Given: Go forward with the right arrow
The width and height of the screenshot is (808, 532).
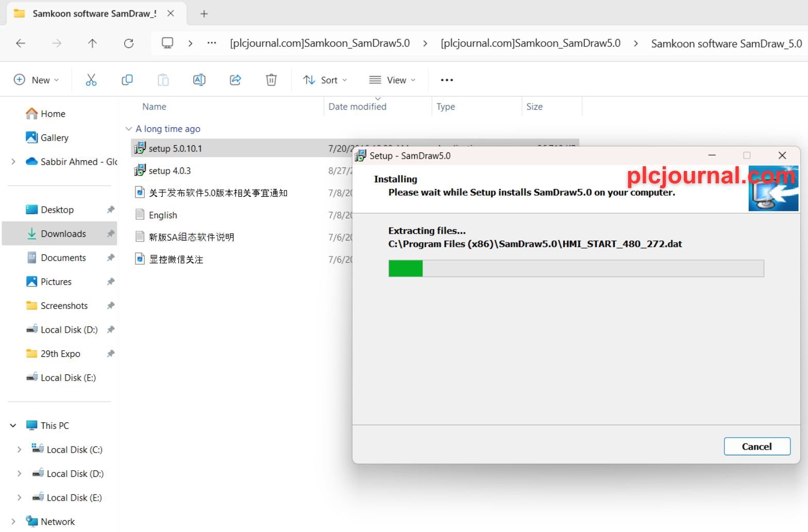Looking at the screenshot, I should click(x=57, y=43).
